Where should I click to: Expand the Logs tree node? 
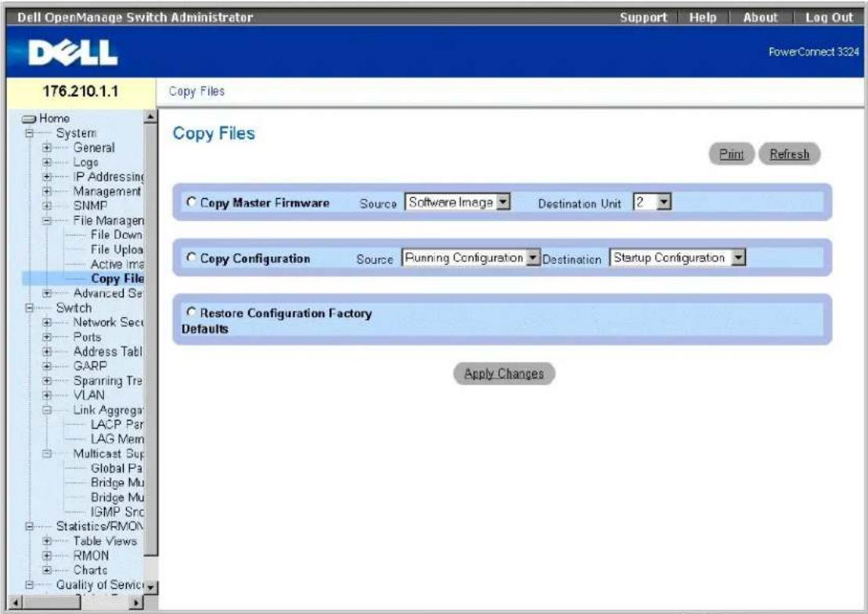click(47, 162)
